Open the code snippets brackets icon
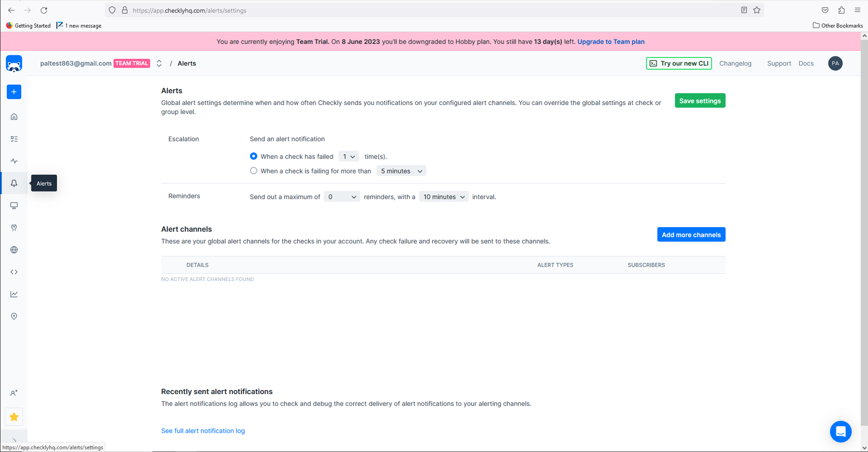 click(x=14, y=272)
